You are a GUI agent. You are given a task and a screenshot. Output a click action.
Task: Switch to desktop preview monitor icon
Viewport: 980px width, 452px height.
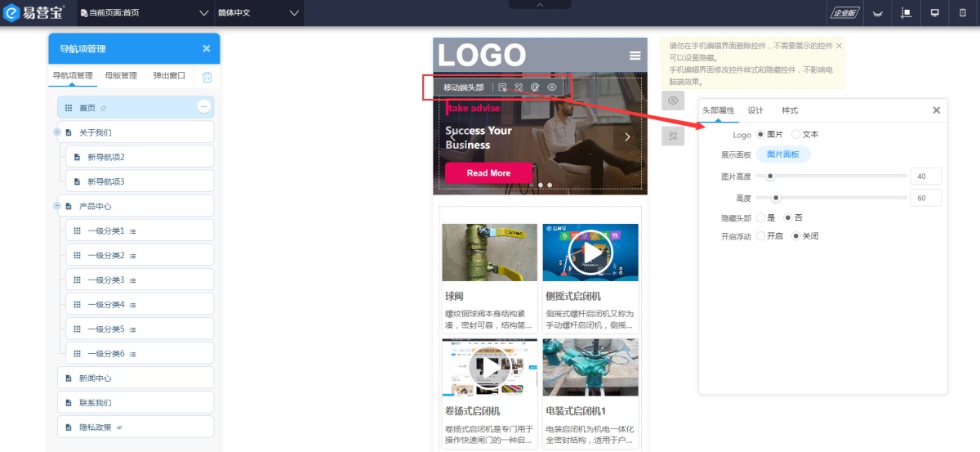(935, 13)
